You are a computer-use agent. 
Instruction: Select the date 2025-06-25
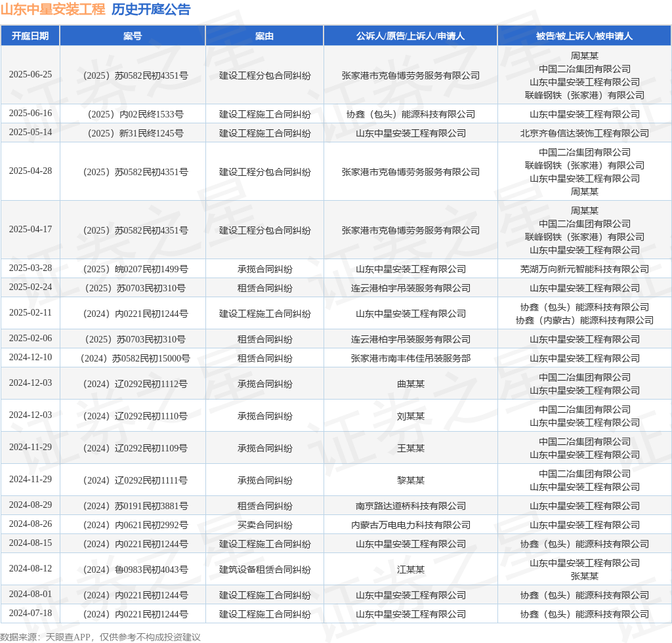30,75
